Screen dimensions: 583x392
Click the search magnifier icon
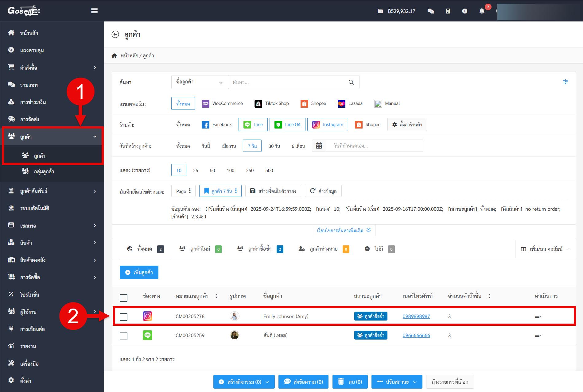pyautogui.click(x=351, y=82)
